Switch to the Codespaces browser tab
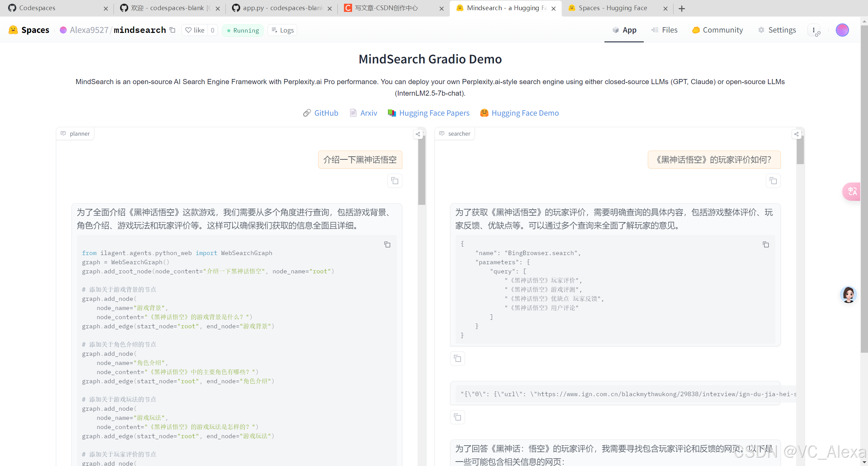Image resolution: width=868 pixels, height=466 pixels. coord(56,8)
